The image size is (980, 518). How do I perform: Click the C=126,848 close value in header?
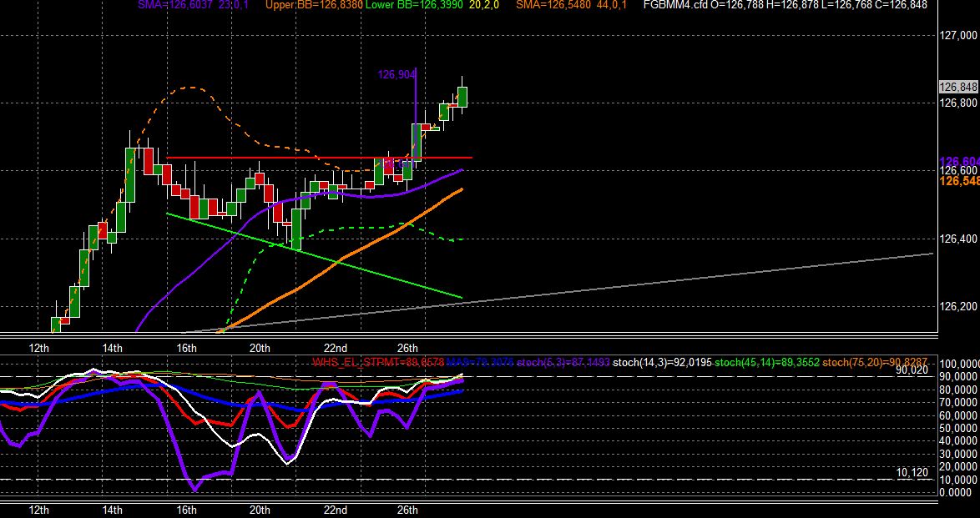coord(900,4)
